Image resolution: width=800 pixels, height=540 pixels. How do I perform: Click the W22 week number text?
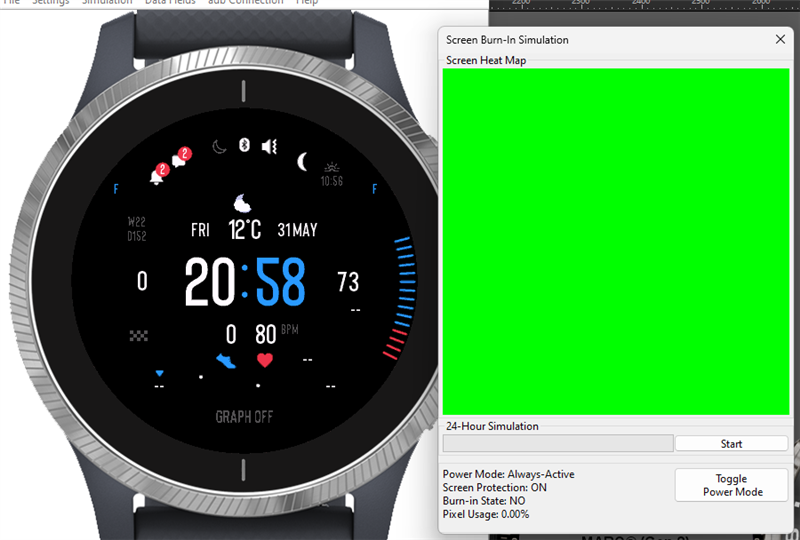coord(137,222)
